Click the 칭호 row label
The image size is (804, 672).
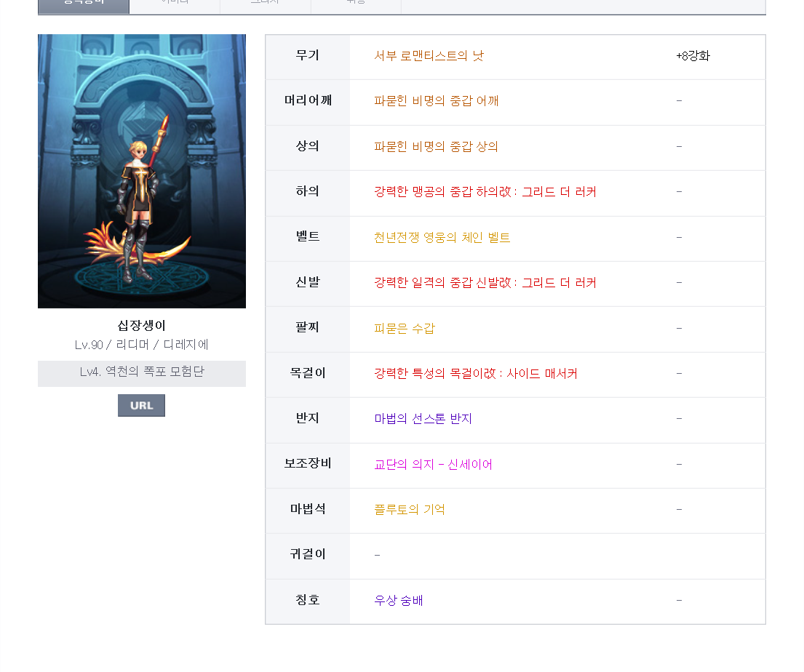(x=308, y=600)
